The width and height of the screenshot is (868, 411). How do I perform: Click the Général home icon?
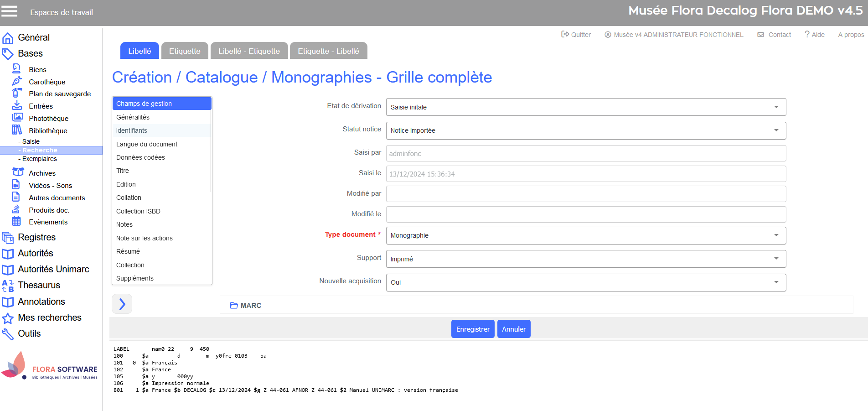coord(8,38)
